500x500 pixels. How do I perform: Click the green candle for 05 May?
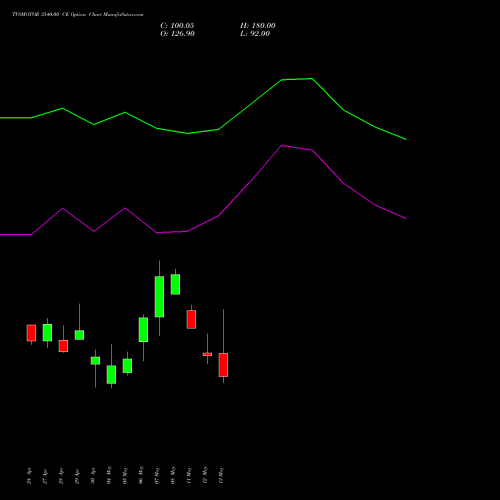127,366
